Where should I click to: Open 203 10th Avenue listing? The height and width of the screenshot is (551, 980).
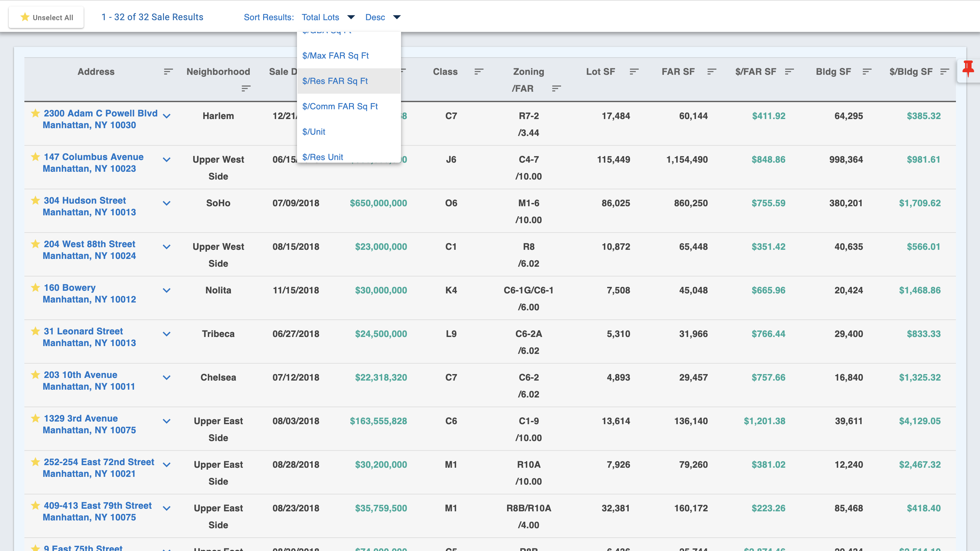pos(89,380)
